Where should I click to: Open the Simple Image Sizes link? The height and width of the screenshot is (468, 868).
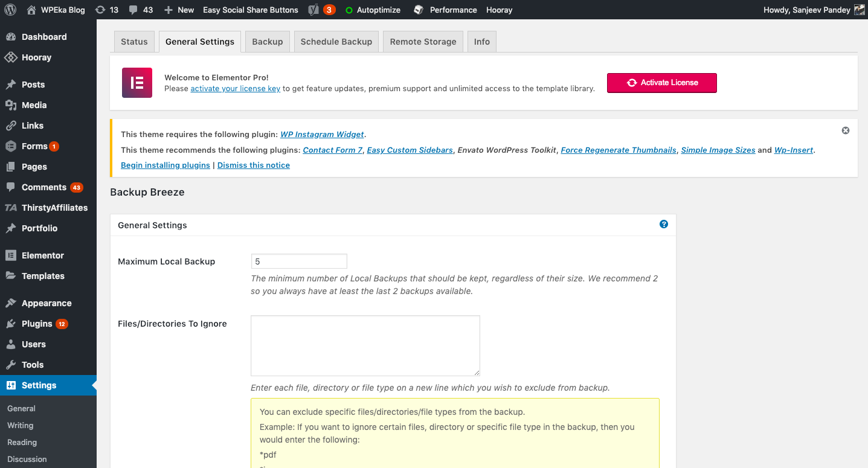(x=718, y=150)
